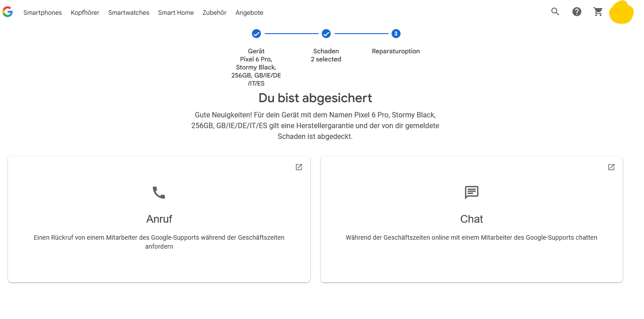The height and width of the screenshot is (319, 644).
Task: Click external link icon in Chat card
Action: pyautogui.click(x=611, y=167)
